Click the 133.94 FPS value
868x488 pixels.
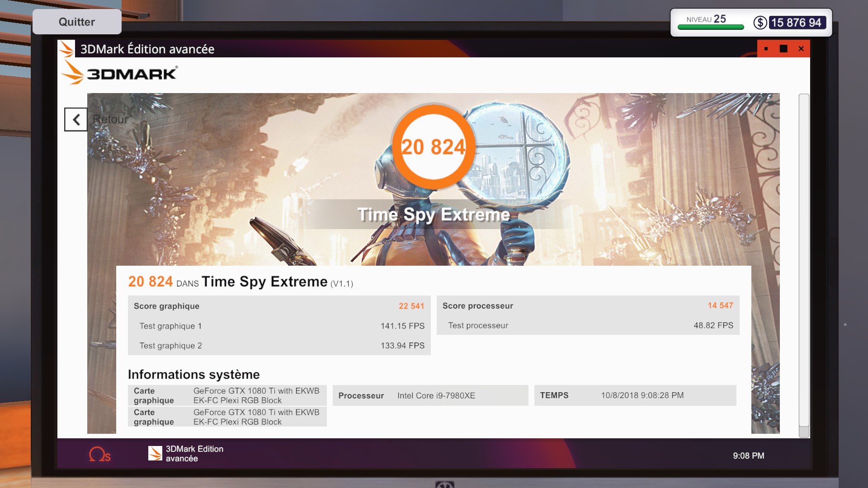[402, 346]
